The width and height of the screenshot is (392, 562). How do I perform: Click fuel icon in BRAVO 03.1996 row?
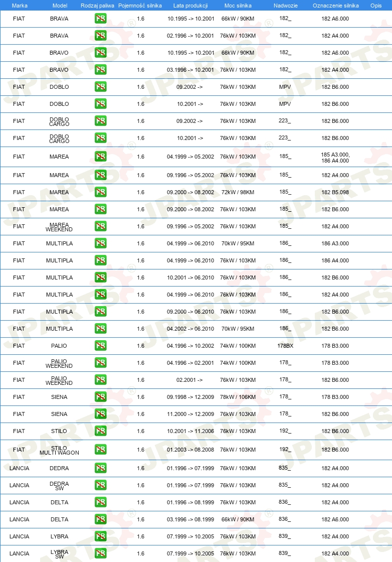pyautogui.click(x=101, y=70)
